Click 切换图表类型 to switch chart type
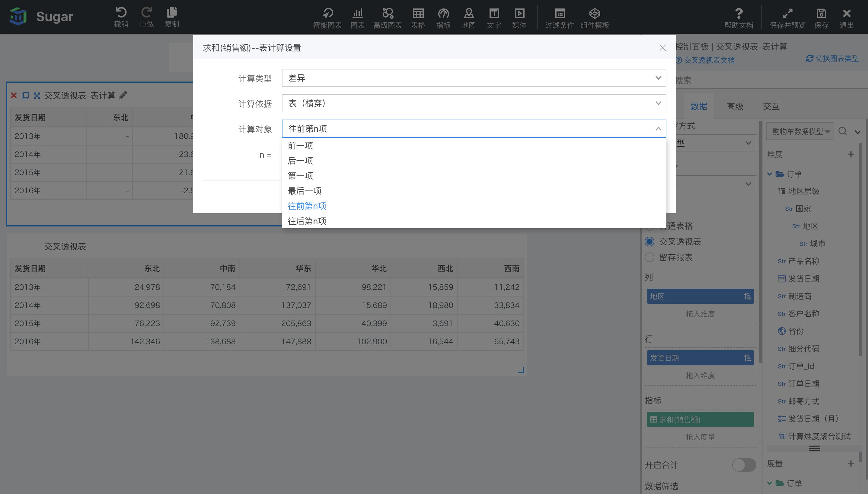The height and width of the screenshot is (494, 868). click(x=832, y=58)
